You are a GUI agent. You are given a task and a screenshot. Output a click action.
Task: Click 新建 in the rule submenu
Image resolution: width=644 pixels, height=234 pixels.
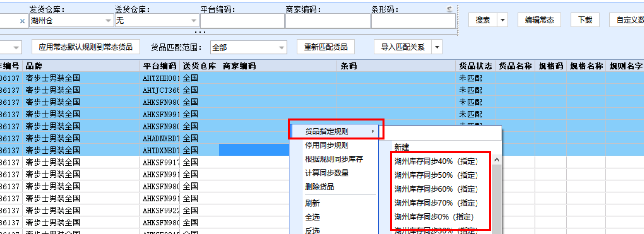(x=402, y=148)
